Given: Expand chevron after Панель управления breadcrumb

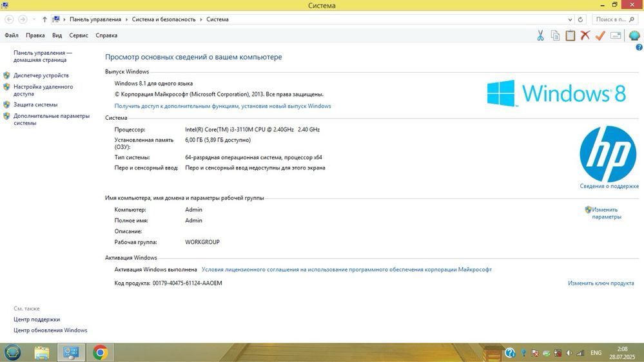Looking at the screenshot, I should pyautogui.click(x=126, y=19).
